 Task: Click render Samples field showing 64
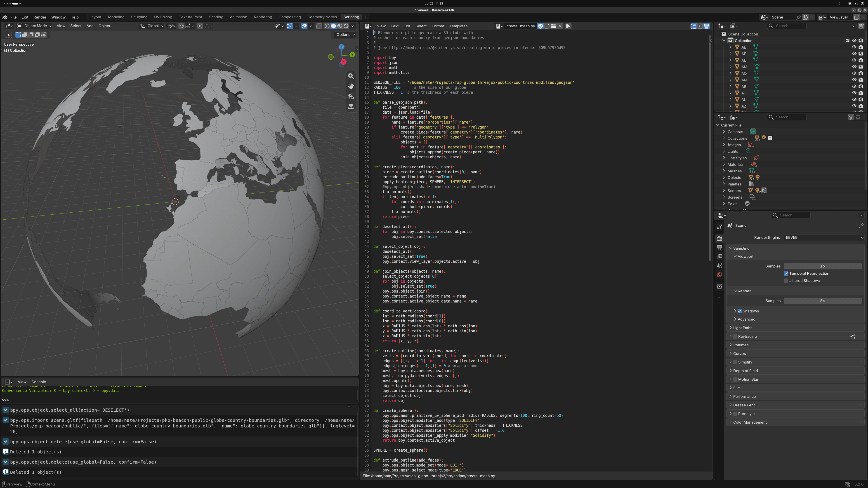(822, 301)
